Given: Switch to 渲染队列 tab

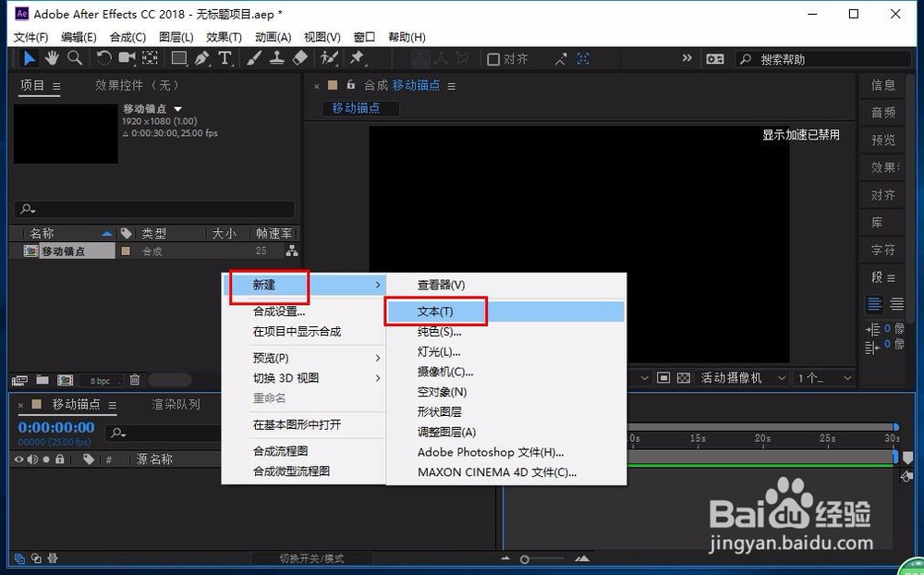Looking at the screenshot, I should point(176,405).
